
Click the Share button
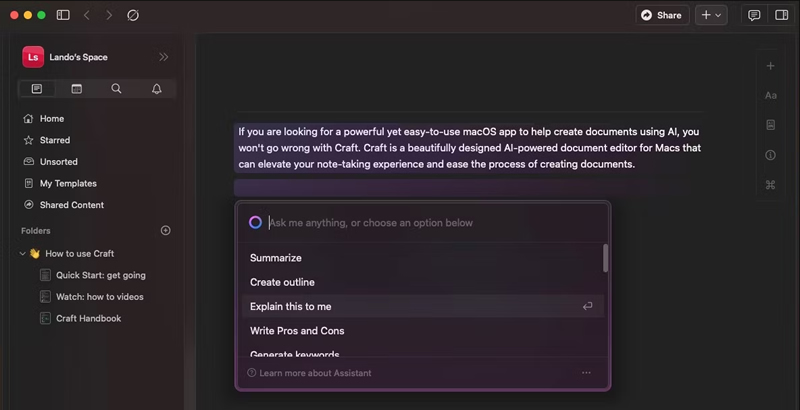pyautogui.click(x=662, y=15)
